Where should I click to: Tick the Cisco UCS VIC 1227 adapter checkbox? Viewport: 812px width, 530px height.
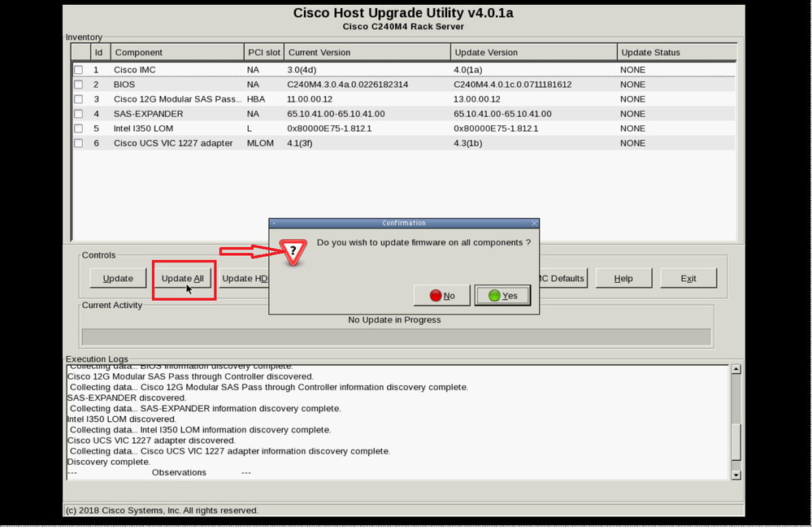pos(78,143)
